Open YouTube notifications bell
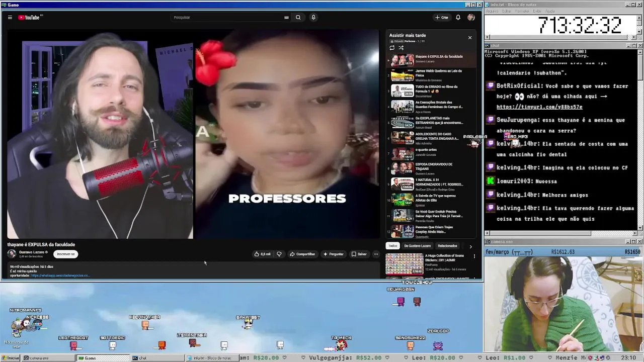Screen dimensions: 644x362 click(458, 17)
